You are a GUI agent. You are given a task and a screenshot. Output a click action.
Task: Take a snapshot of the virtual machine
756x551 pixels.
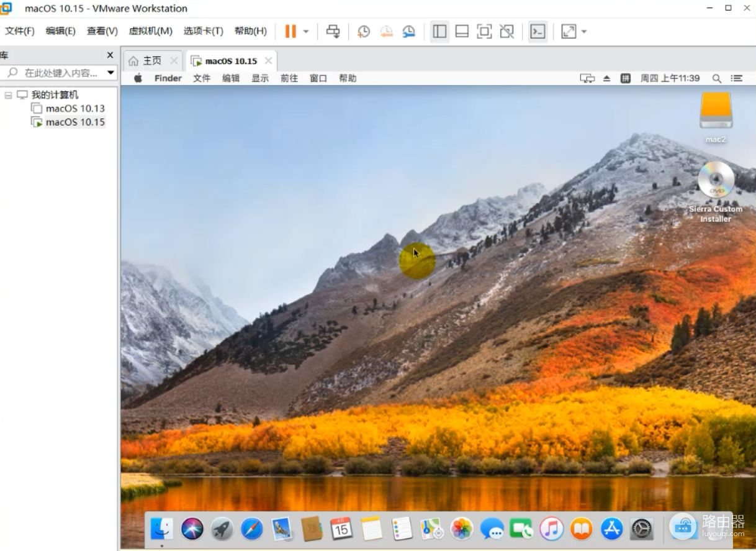pos(364,32)
